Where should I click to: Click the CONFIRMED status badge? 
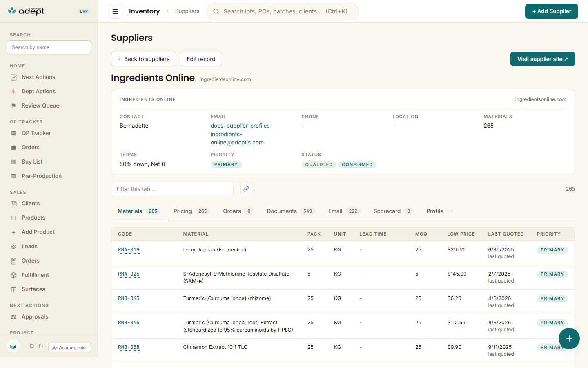[357, 164]
